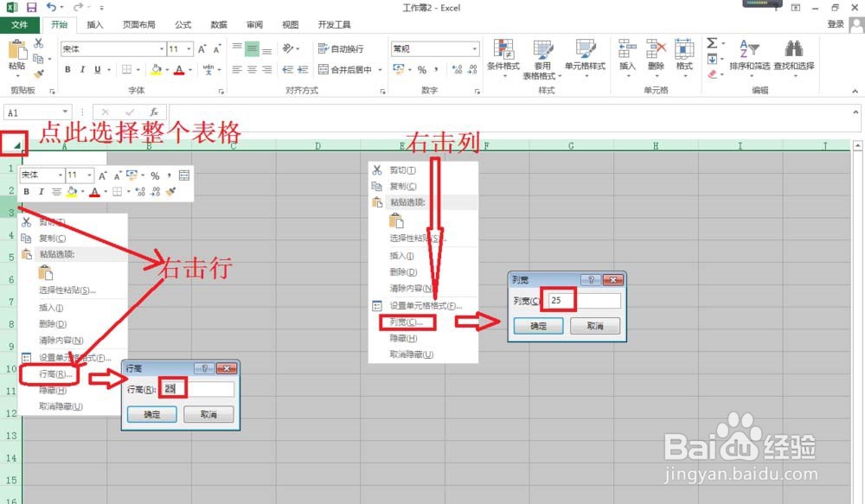This screenshot has width=865, height=504.
Task: Click 确定 in the 行高 dialog
Action: [x=151, y=414]
